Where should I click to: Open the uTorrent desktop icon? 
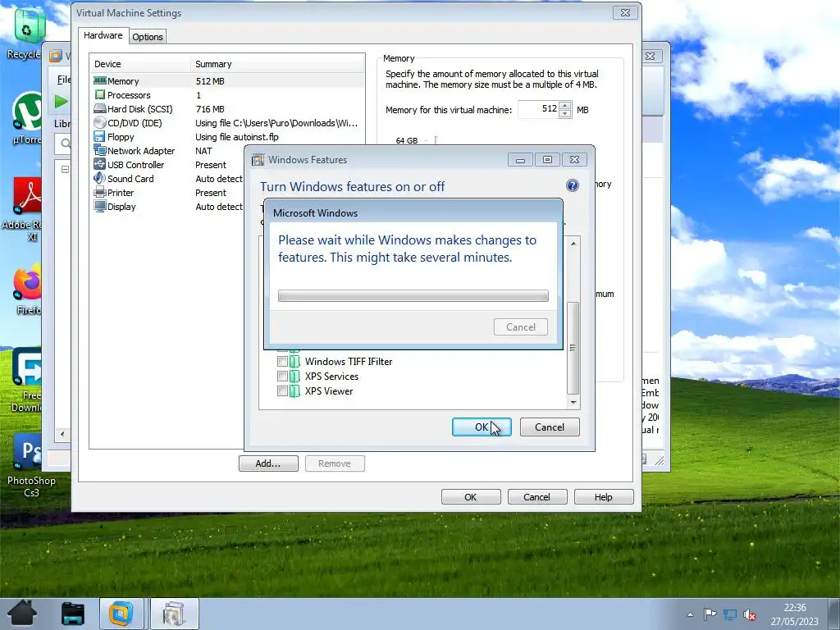point(28,118)
